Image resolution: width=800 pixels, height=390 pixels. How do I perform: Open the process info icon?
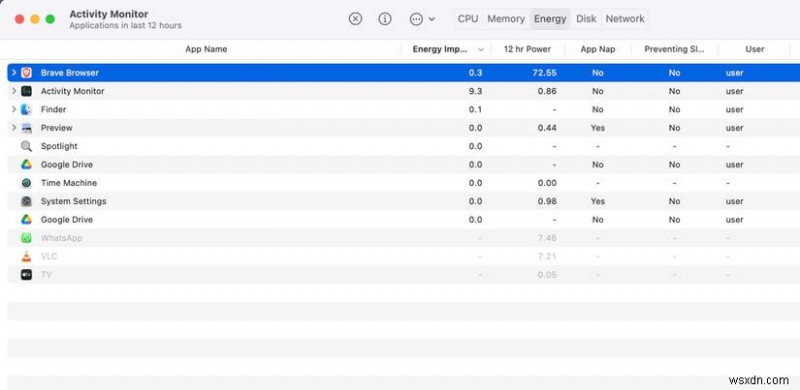click(x=385, y=19)
